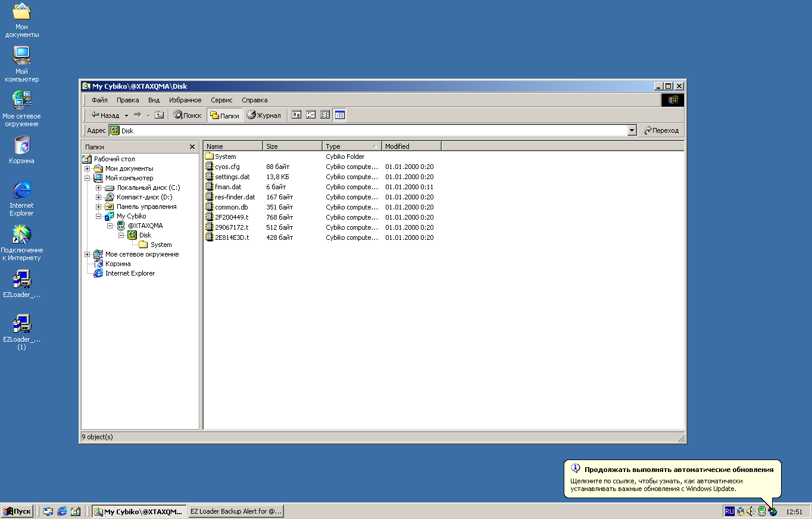Select fman.dat file icon
812x519 pixels.
click(x=209, y=187)
